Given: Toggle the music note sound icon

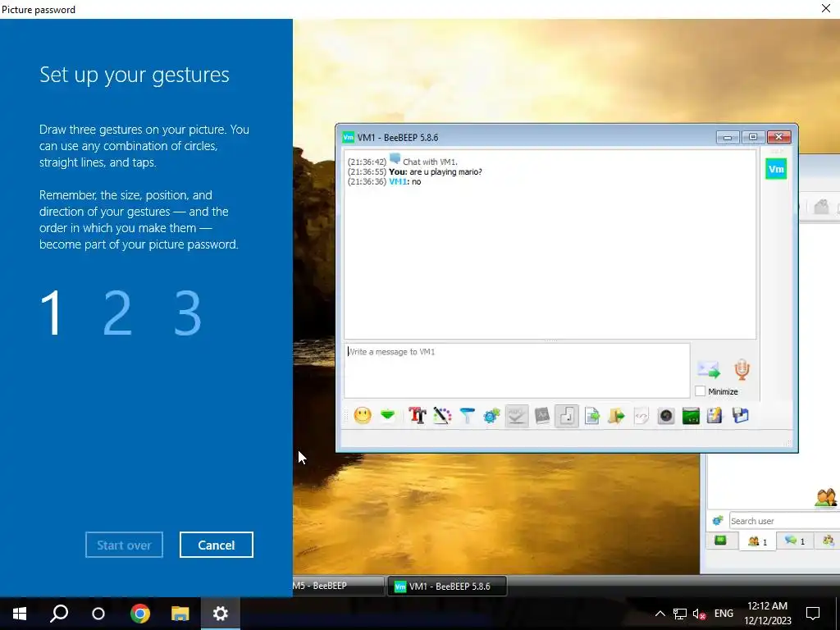Looking at the screenshot, I should (x=567, y=416).
